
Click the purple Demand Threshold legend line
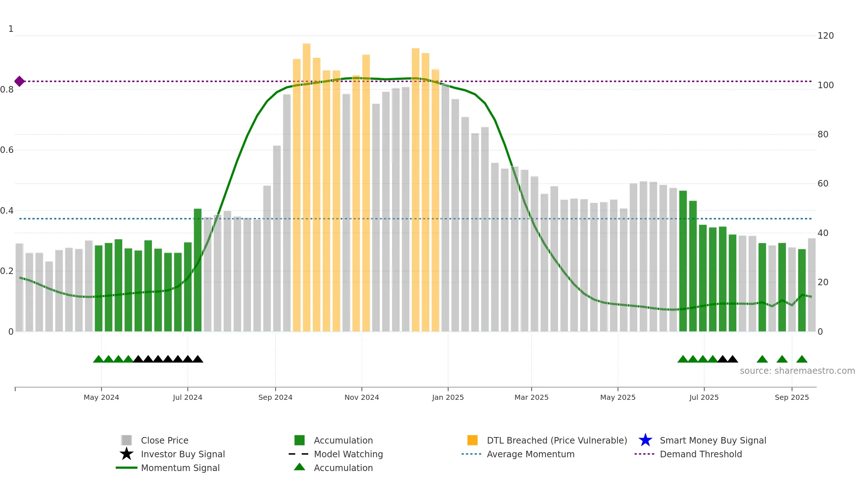(644, 454)
